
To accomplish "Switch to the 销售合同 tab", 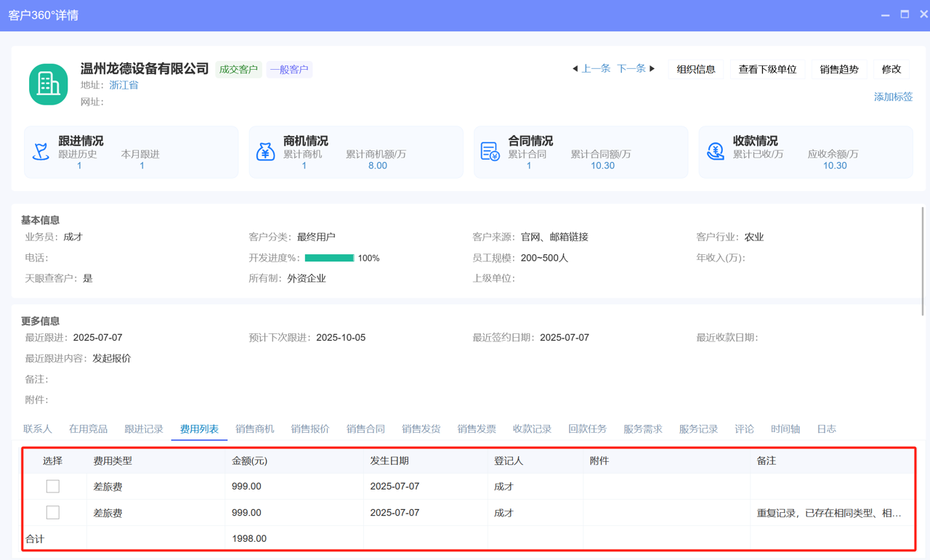I will point(365,429).
